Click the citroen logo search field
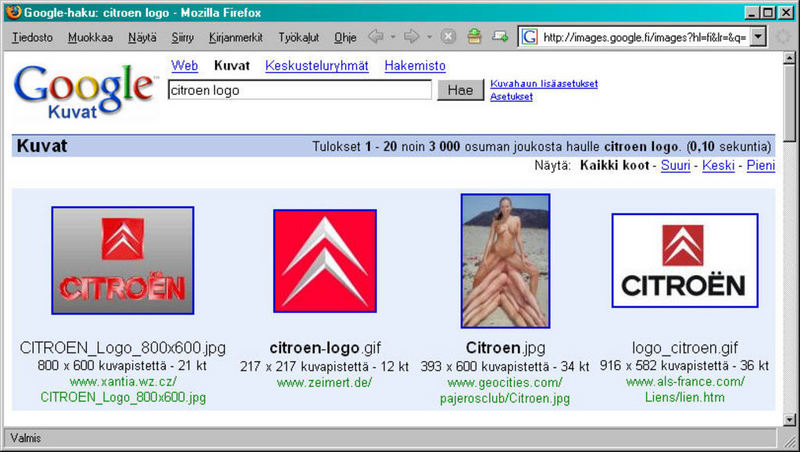 [x=300, y=90]
